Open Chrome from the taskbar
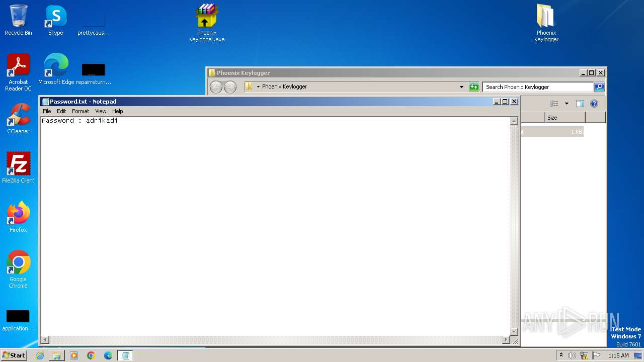The height and width of the screenshot is (362, 644). click(91, 355)
